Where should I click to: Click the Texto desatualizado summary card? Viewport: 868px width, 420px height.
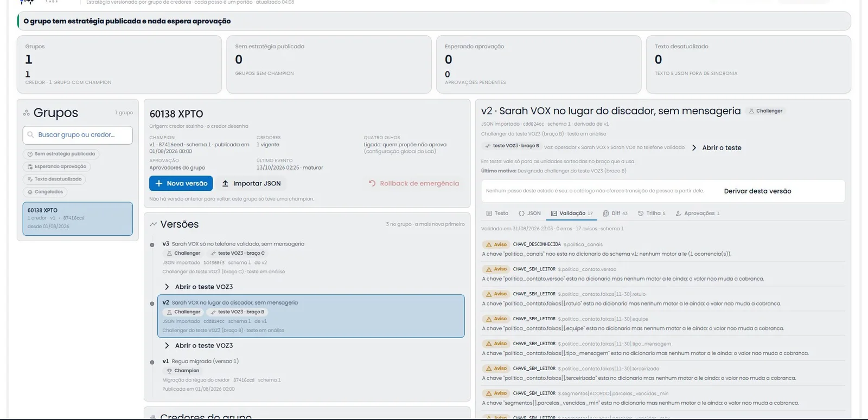pyautogui.click(x=748, y=64)
